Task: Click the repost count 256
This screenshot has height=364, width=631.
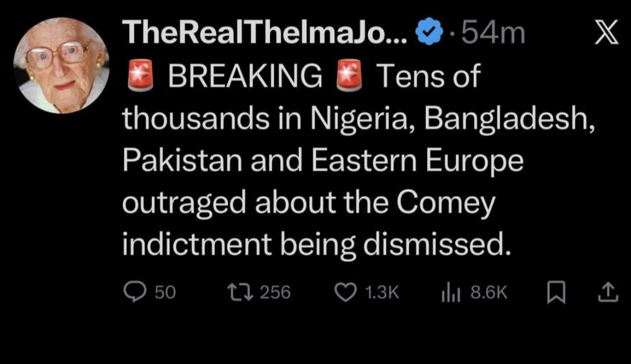Action: point(275,293)
